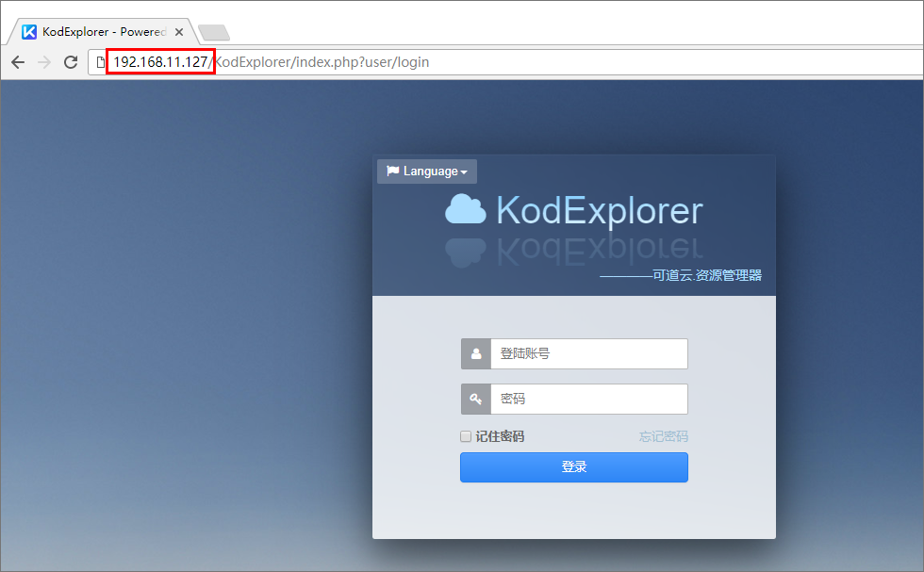Image resolution: width=924 pixels, height=572 pixels.
Task: Click the page icon in the address bar
Action: click(99, 61)
